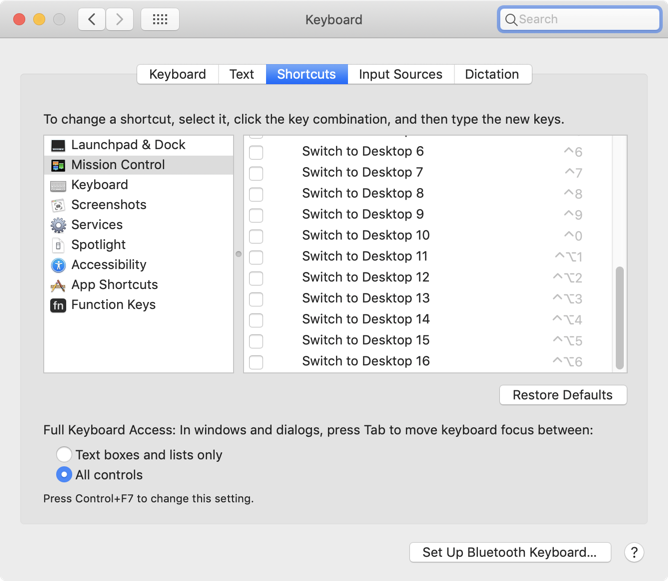The image size is (668, 581).
Task: Go back with the toolbar back arrow
Action: point(92,19)
